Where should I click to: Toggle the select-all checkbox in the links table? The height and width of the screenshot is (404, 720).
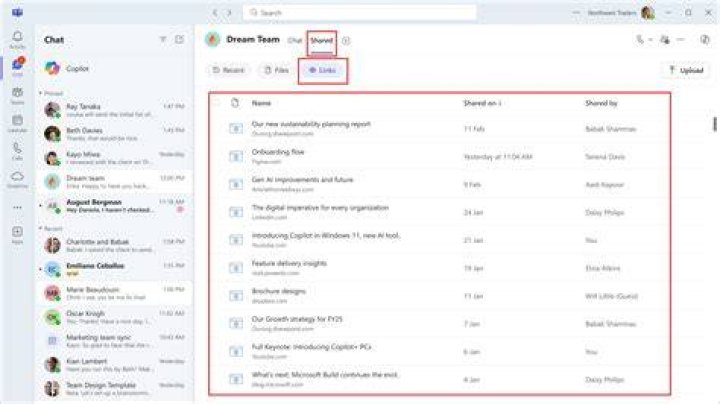[216, 103]
